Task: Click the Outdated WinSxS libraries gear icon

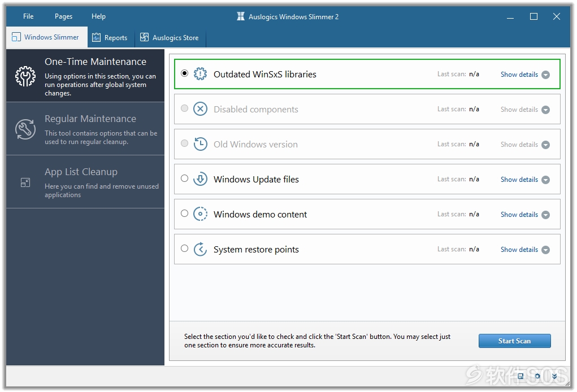Action: [200, 74]
